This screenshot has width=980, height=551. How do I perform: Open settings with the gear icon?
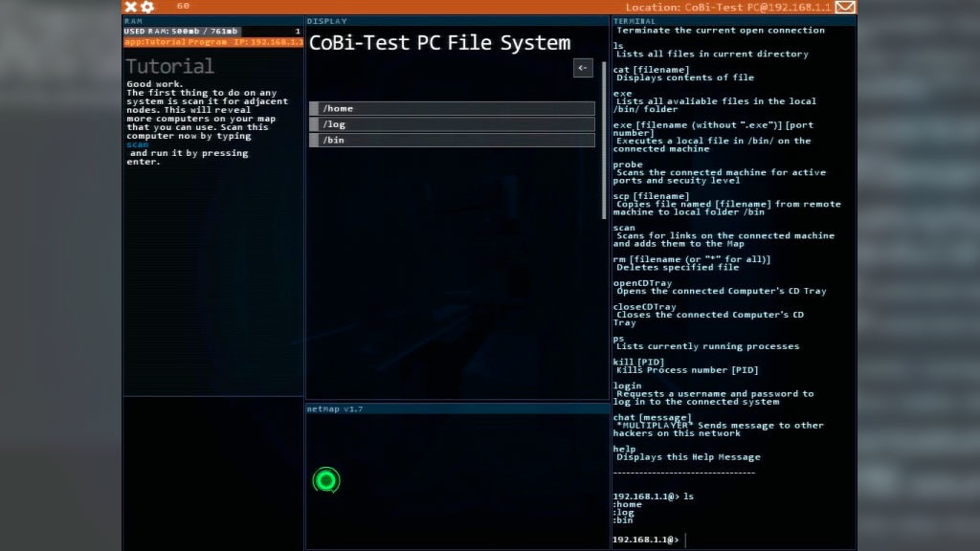147,7
